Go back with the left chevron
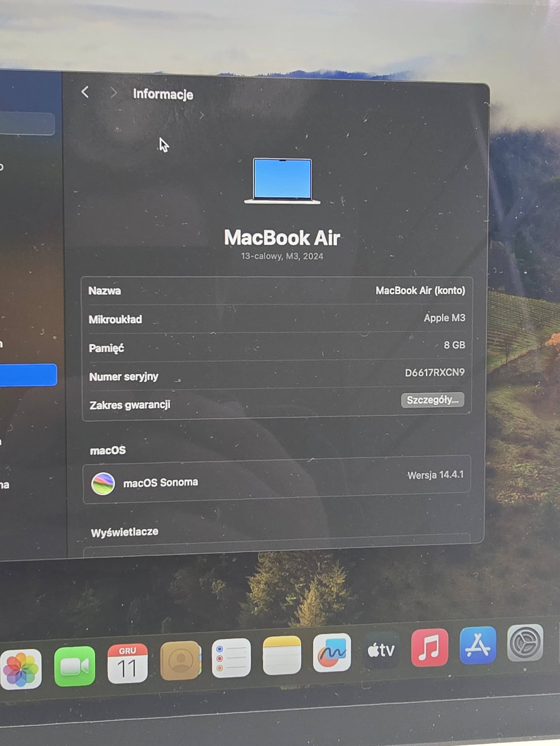Screen dimensions: 560x746 (x=85, y=92)
